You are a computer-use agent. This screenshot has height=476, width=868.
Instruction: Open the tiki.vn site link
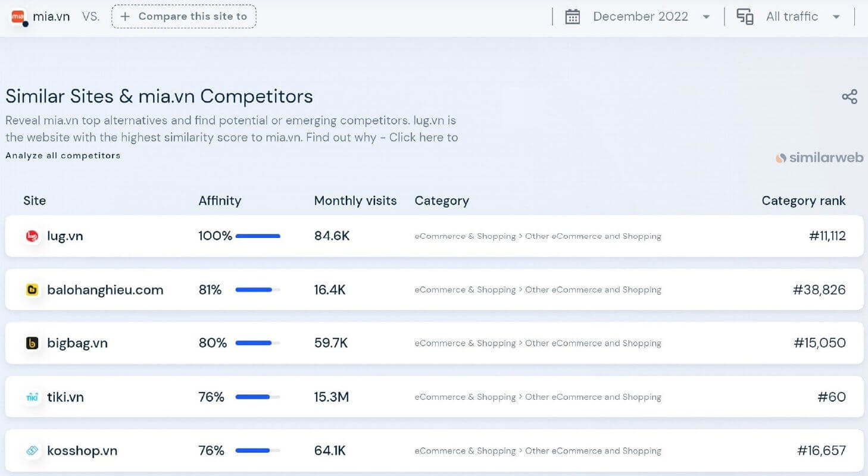point(65,397)
